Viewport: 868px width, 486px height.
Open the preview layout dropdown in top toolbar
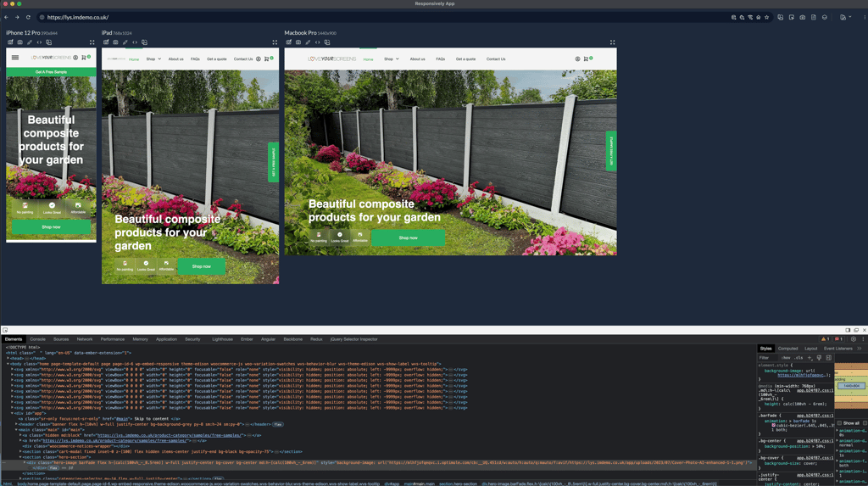[x=845, y=17]
